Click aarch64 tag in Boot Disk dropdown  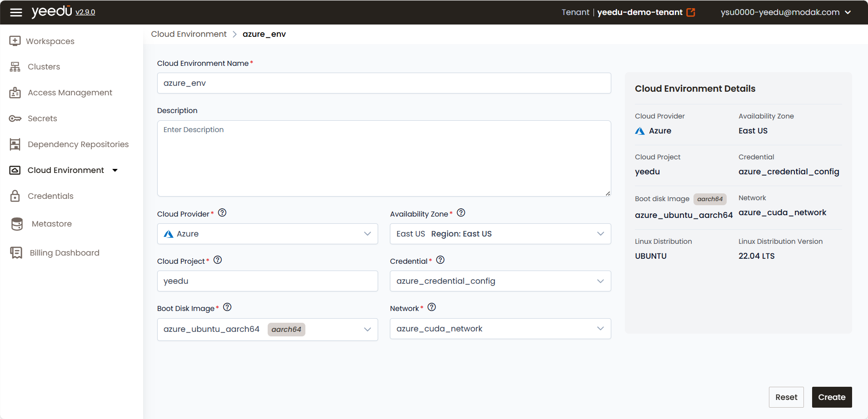(286, 329)
